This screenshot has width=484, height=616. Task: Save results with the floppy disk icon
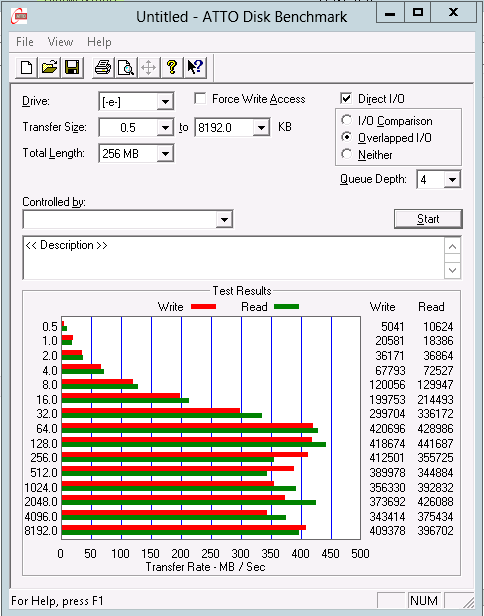click(x=72, y=67)
